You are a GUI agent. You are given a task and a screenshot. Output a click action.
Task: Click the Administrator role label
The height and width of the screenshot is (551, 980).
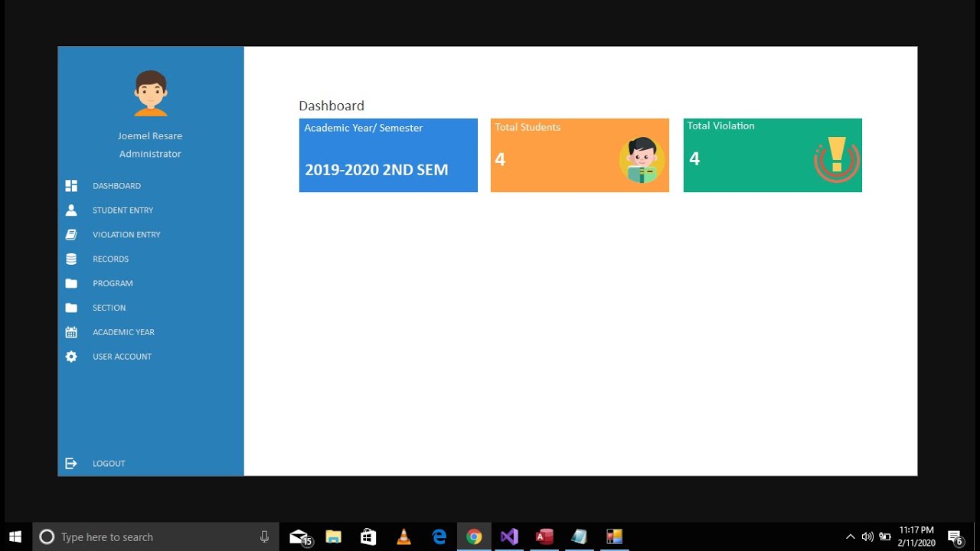(150, 154)
